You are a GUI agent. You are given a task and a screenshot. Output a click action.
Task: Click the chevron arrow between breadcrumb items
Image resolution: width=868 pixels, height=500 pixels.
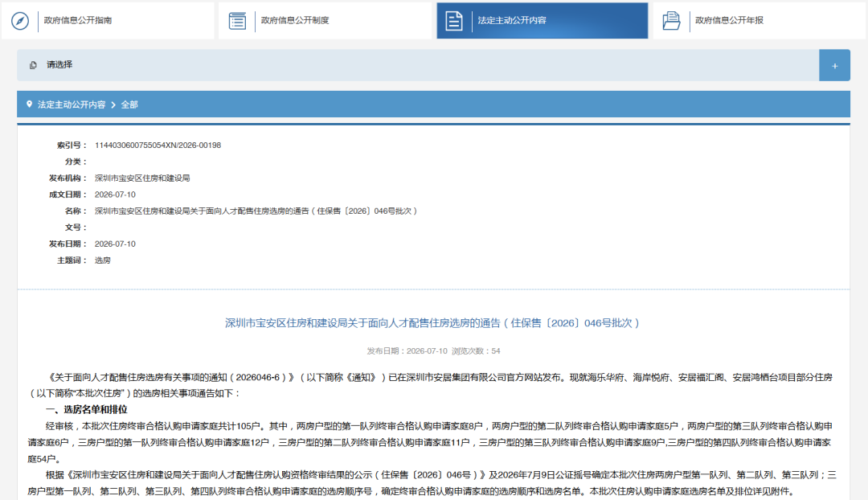click(x=113, y=105)
